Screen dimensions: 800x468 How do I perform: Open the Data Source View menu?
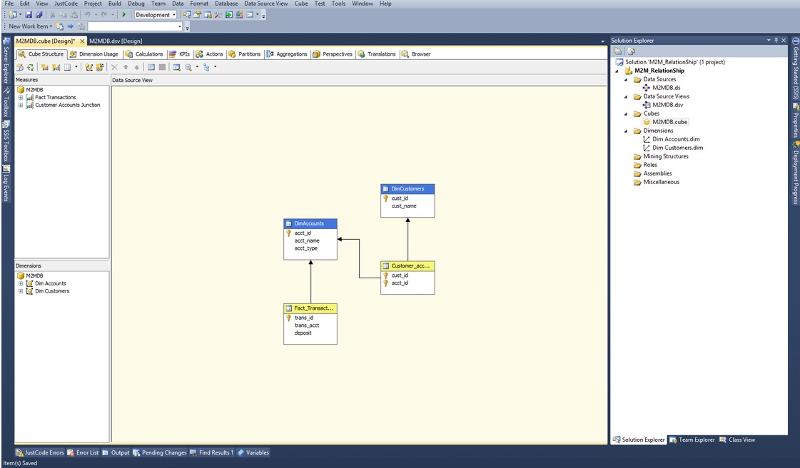click(266, 4)
